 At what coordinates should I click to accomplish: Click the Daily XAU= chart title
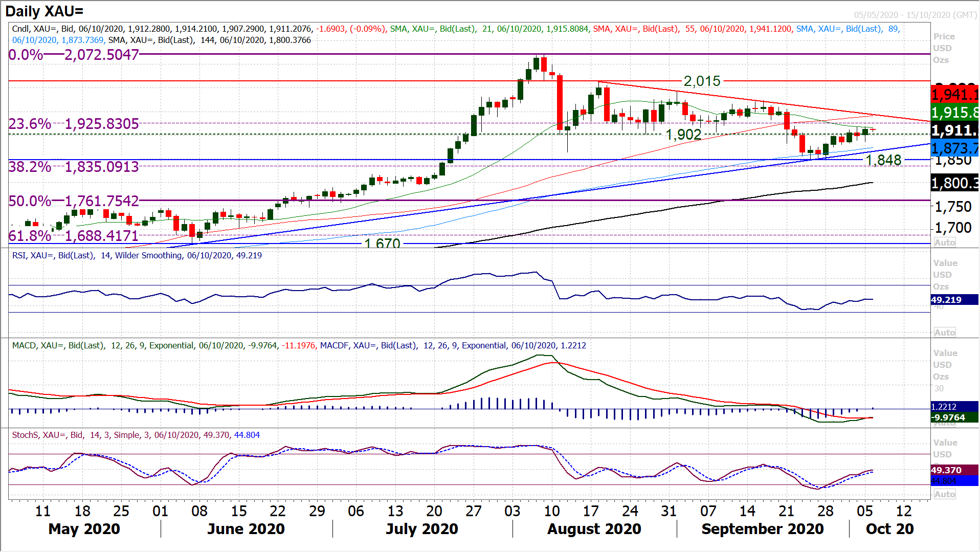[x=44, y=11]
